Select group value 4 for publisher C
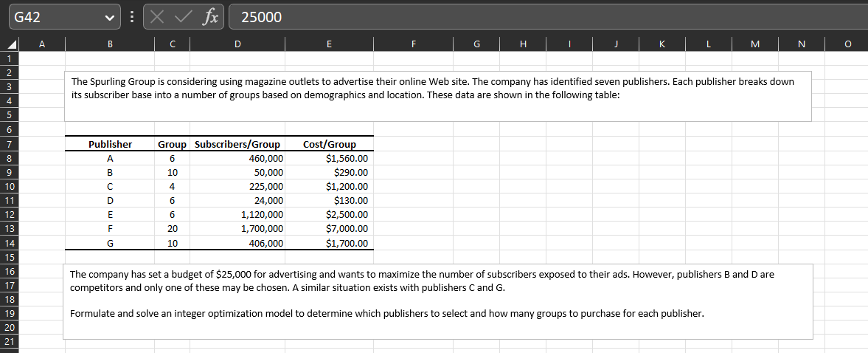The width and height of the screenshot is (868, 353). tap(172, 186)
